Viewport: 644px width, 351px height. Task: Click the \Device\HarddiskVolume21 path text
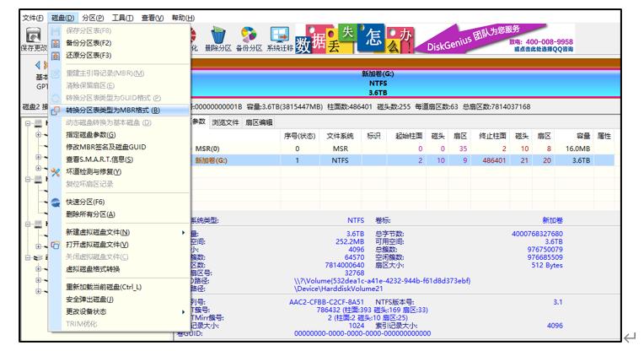click(338, 289)
